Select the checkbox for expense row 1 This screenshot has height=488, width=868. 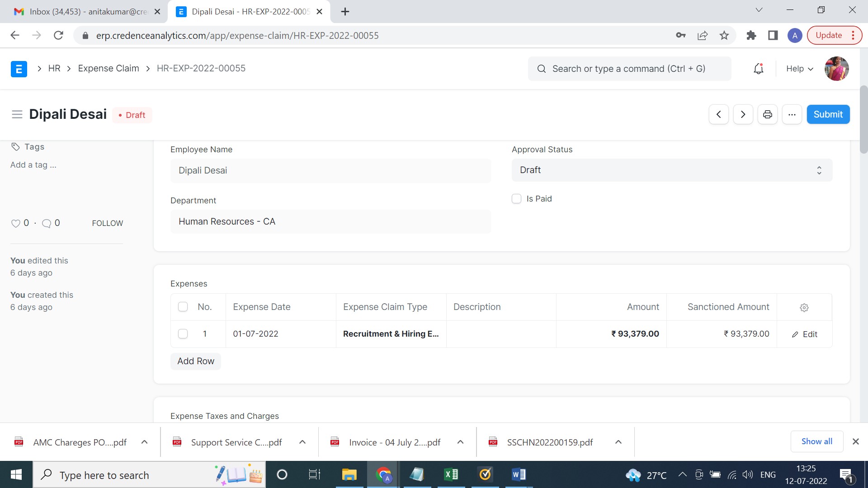183,334
